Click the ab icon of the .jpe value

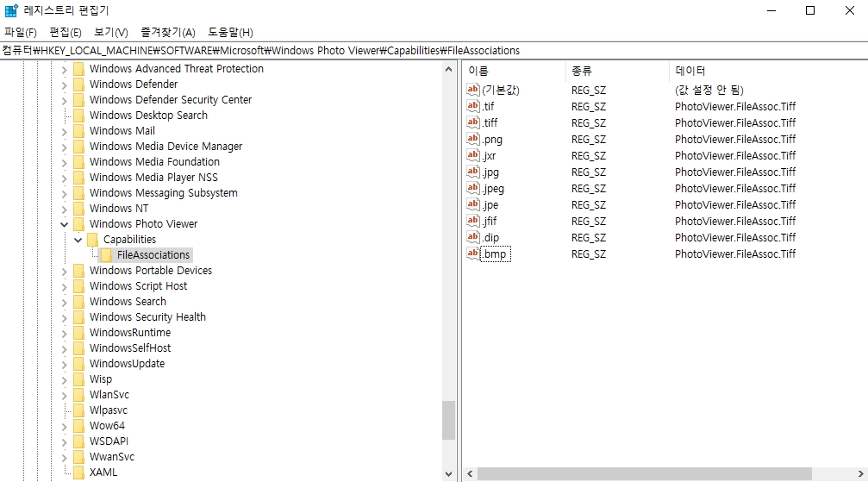pyautogui.click(x=472, y=204)
